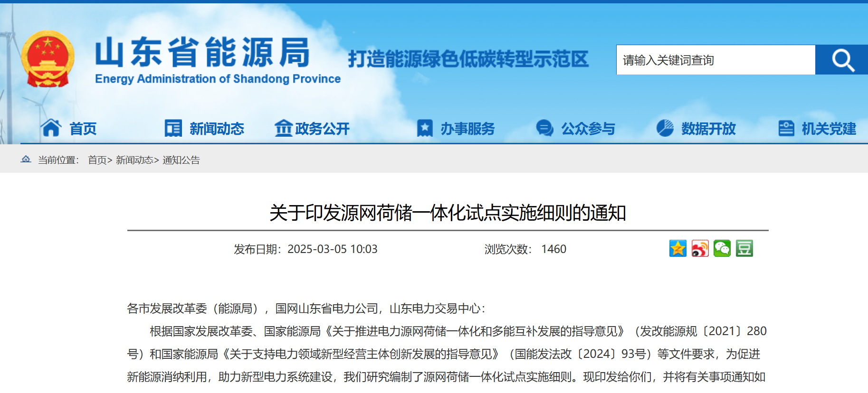Share to QQ Zone star icon
The height and width of the screenshot is (393, 868).
[678, 248]
